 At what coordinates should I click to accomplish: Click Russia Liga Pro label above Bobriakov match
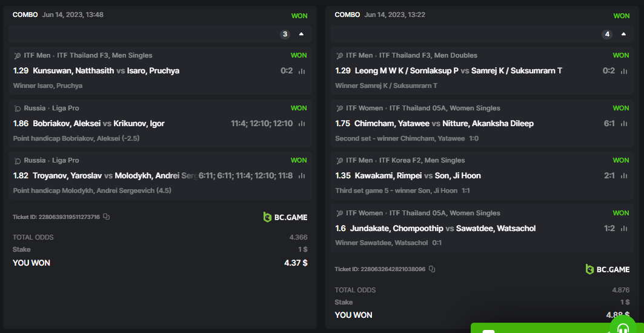51,108
